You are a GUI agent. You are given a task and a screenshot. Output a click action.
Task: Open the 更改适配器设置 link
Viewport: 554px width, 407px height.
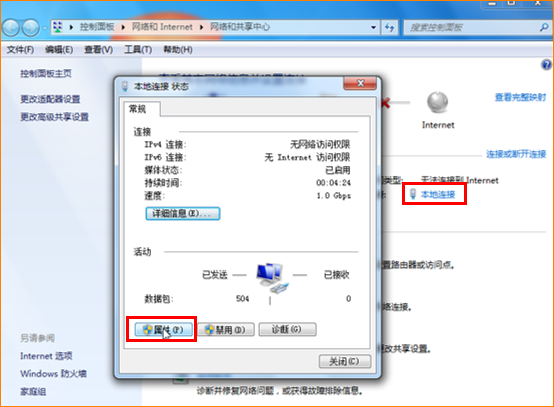[x=50, y=99]
